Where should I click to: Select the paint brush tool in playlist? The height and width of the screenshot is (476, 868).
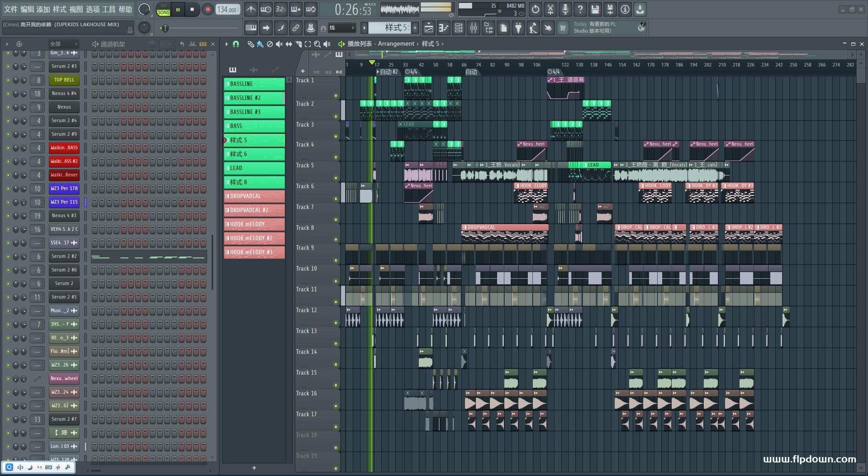pyautogui.click(x=260, y=44)
